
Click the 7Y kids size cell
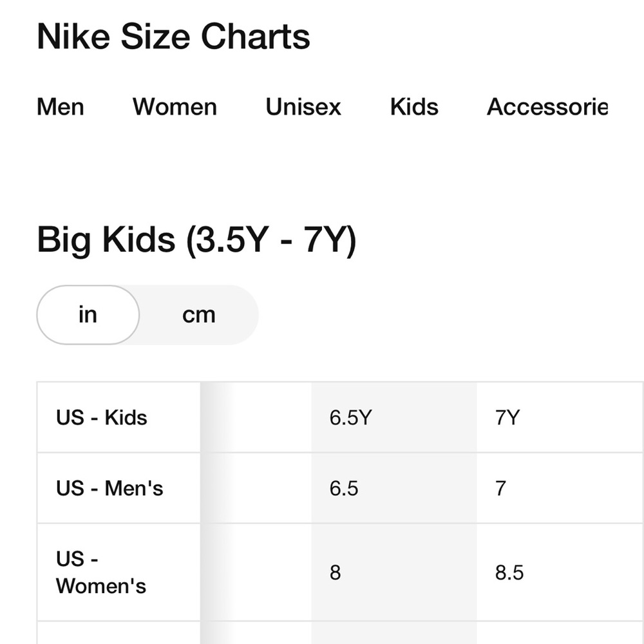(507, 417)
